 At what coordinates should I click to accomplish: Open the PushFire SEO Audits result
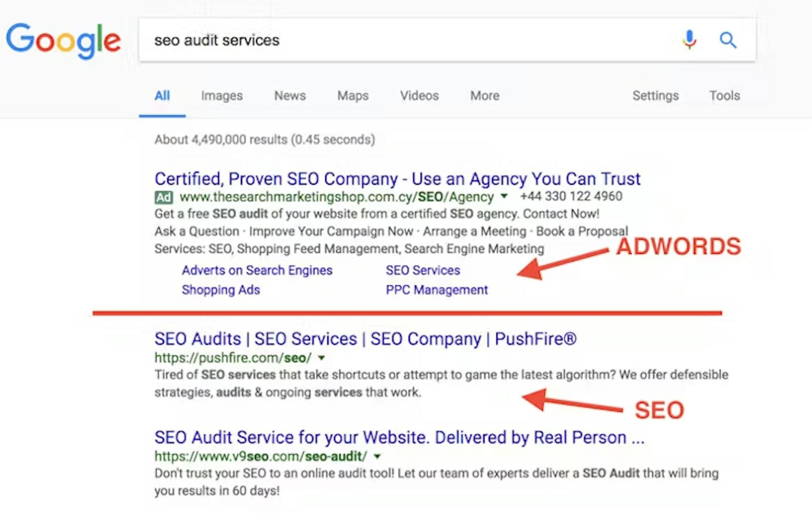coord(365,339)
